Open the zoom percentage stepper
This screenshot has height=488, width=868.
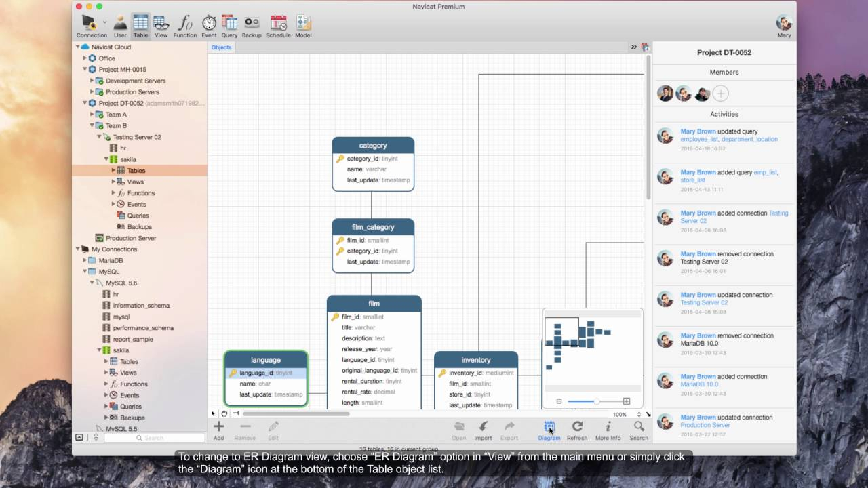(639, 414)
